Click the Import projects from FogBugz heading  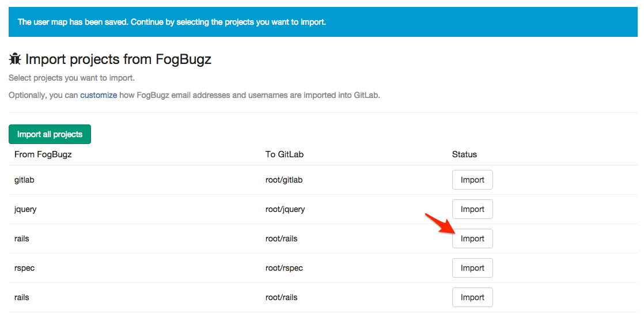118,59
